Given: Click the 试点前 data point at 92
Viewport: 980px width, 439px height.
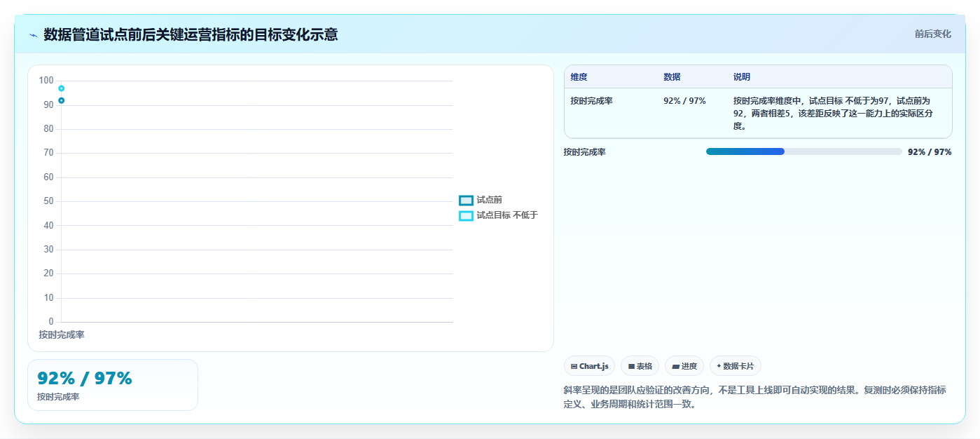Looking at the screenshot, I should [62, 101].
